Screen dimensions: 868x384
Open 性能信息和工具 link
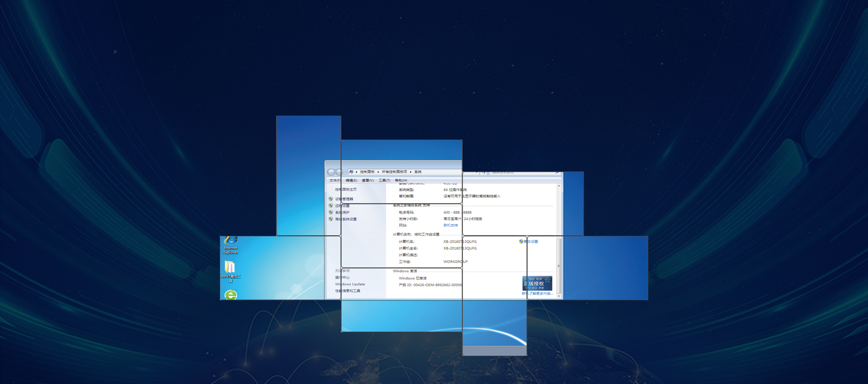348,291
